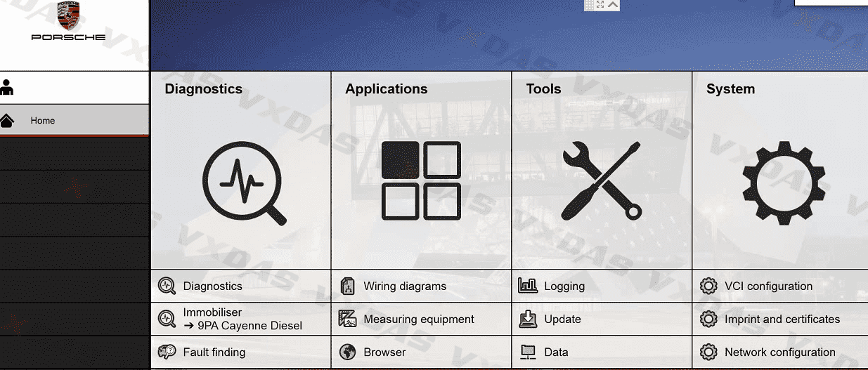Open the Applications four-squares tile icon
This screenshot has height=370, width=868.
(421, 180)
